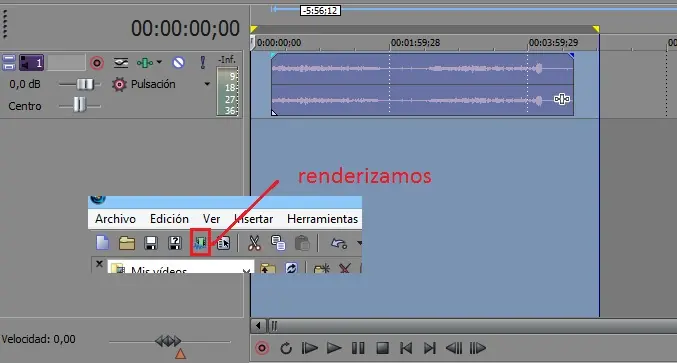Cut selection with the scissors icon
Viewport: 677px width, 363px height.
coord(254,243)
